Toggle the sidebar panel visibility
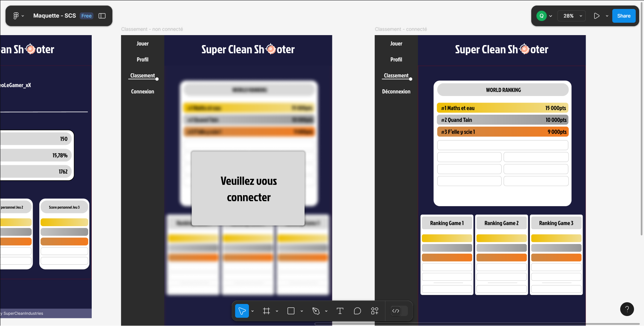Screen dimensions: 644x326 [102, 16]
